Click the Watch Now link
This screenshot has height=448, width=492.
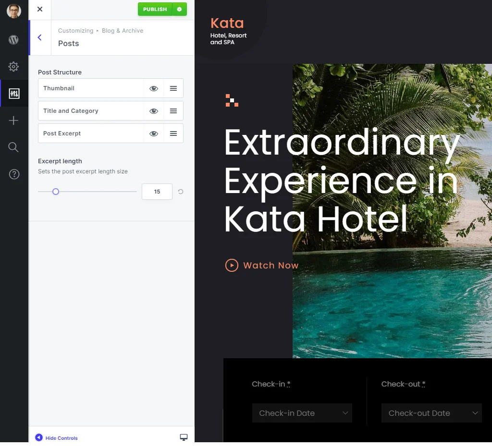(x=271, y=265)
